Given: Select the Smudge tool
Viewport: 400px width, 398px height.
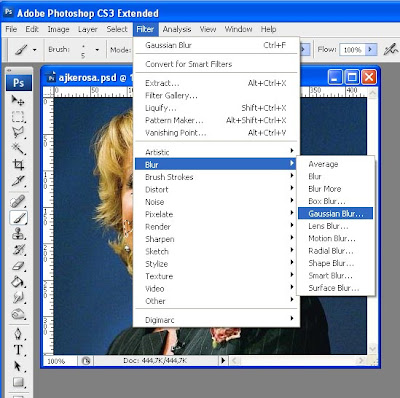Looking at the screenshot, I should tap(18, 298).
